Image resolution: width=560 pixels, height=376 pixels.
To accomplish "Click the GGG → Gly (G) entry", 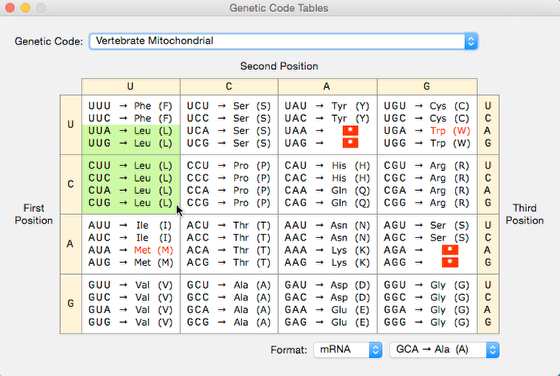I will (427, 322).
